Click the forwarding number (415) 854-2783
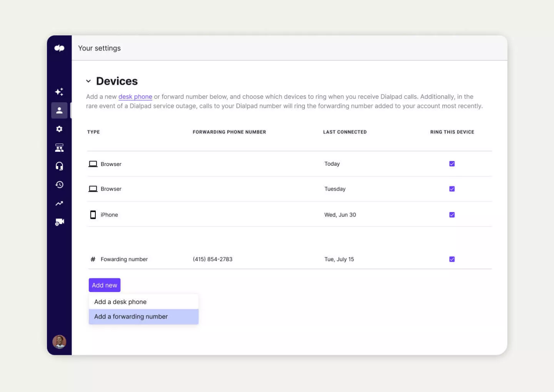This screenshot has height=392, width=554. point(213,259)
